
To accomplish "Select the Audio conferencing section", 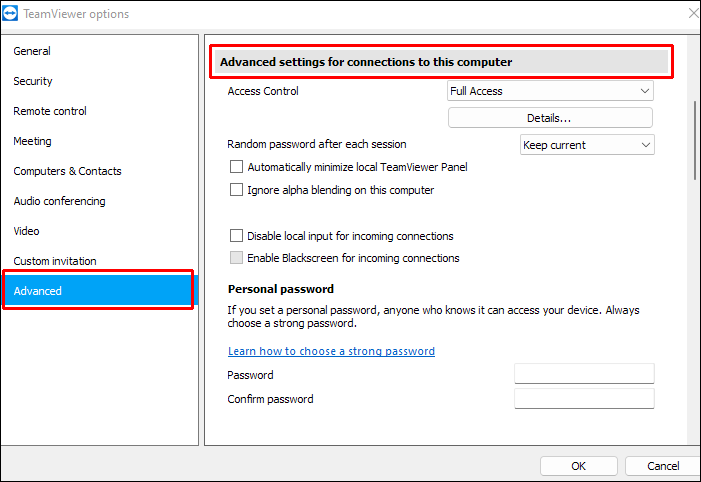I will [x=59, y=201].
